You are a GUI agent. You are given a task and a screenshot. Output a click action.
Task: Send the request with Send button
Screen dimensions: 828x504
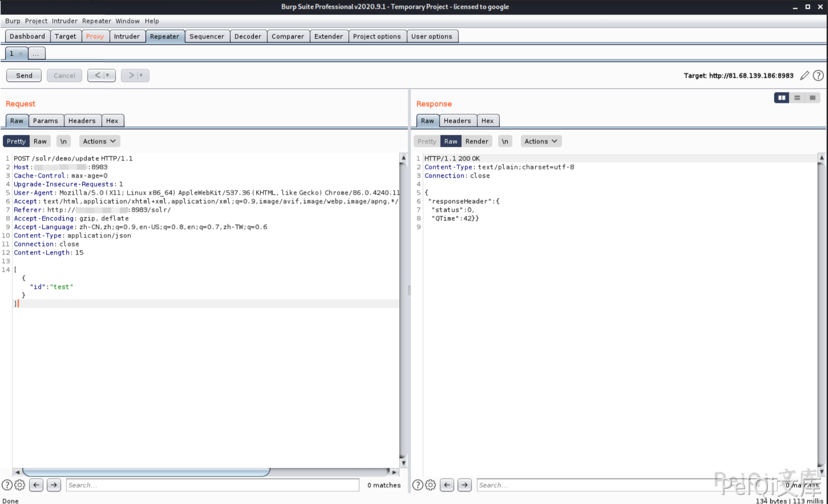pyautogui.click(x=24, y=75)
